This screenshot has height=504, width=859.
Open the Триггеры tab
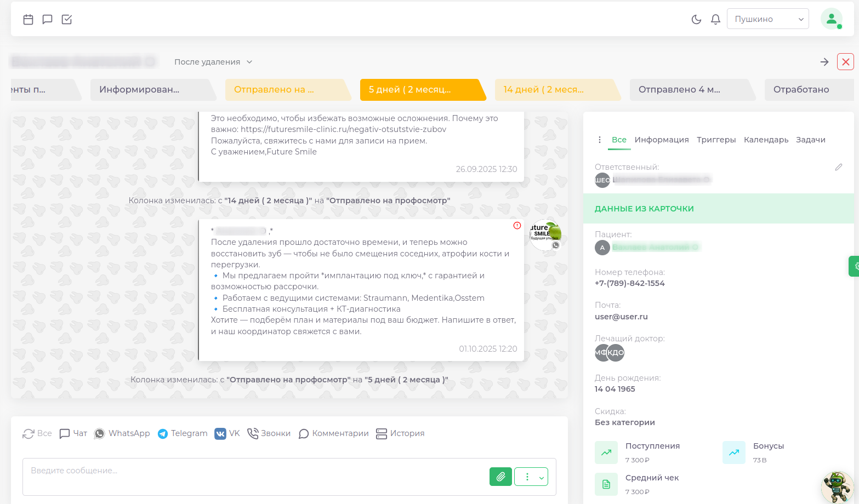pos(716,139)
